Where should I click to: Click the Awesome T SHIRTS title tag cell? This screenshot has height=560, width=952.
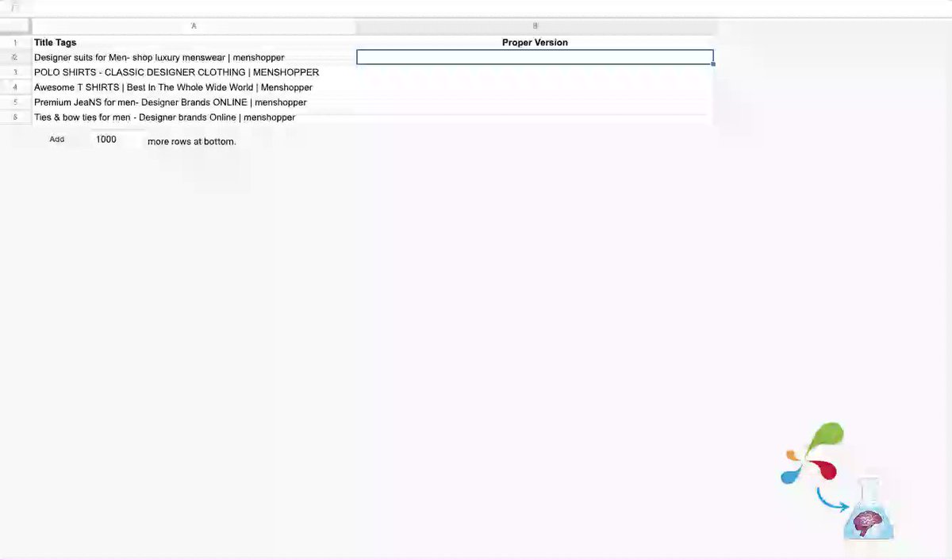[x=194, y=87]
